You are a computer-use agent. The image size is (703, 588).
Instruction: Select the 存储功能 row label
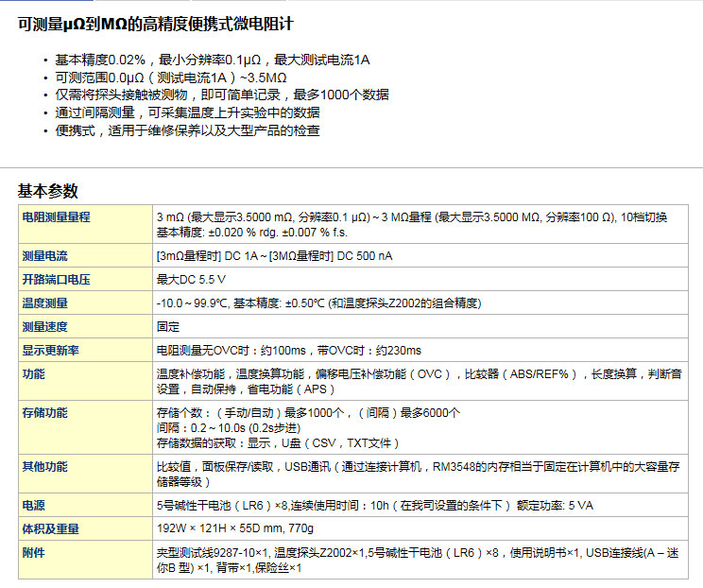coord(44,413)
